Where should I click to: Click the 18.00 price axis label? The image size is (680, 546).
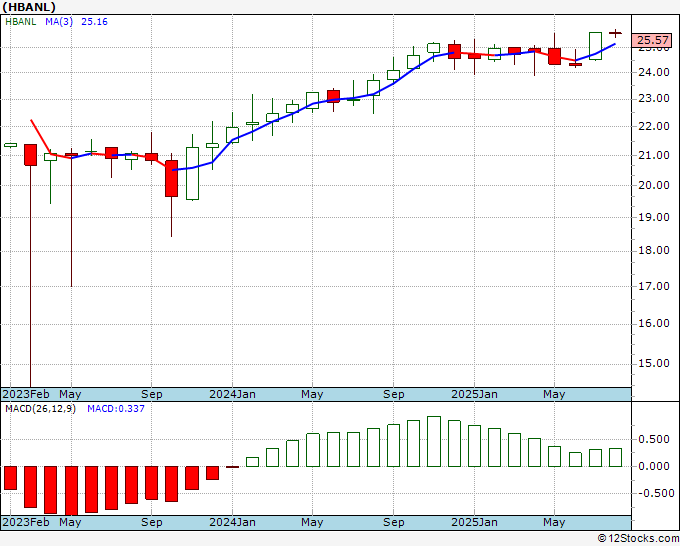pos(654,251)
